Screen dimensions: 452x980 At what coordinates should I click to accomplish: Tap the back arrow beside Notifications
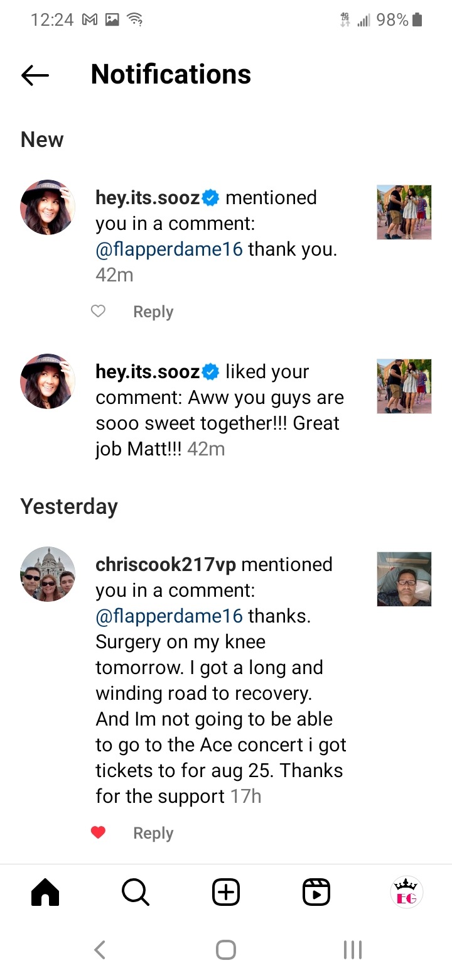coord(35,75)
